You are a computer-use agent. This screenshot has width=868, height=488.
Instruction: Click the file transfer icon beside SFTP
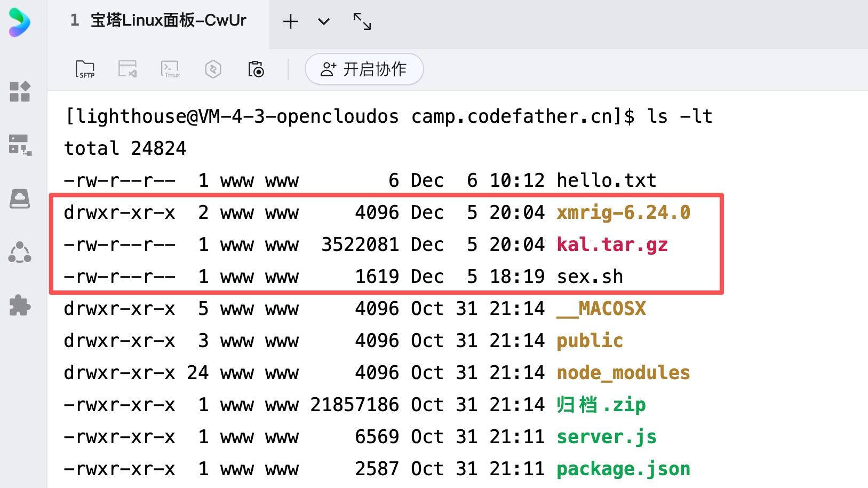tap(128, 69)
